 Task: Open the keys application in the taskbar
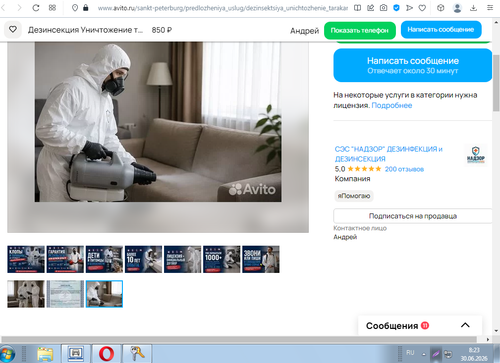(137, 353)
